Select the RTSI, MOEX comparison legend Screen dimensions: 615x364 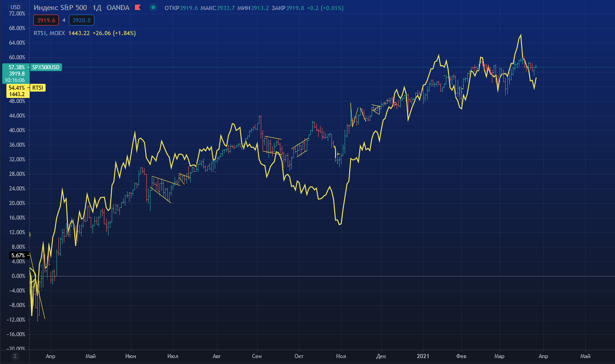point(50,33)
